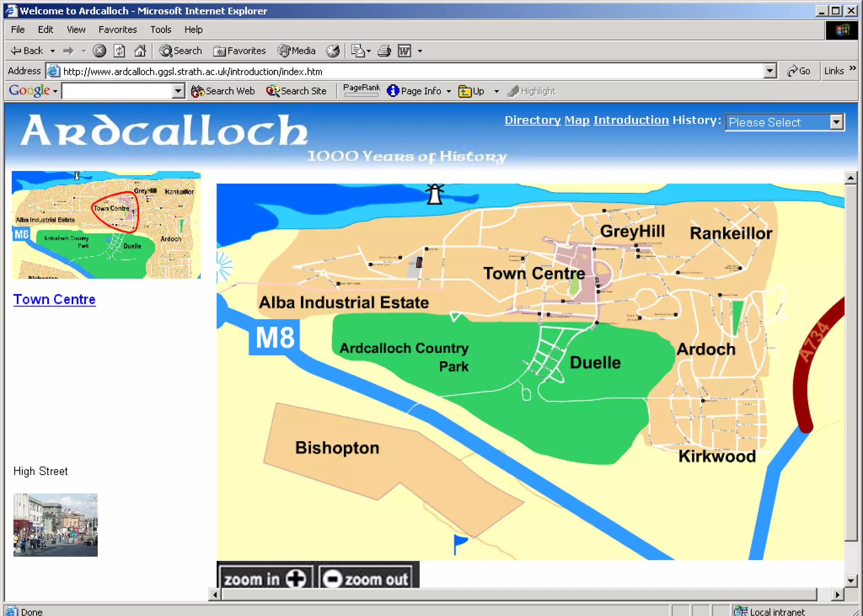This screenshot has width=863, height=616.
Task: Click the Refresh page icon
Action: [119, 51]
